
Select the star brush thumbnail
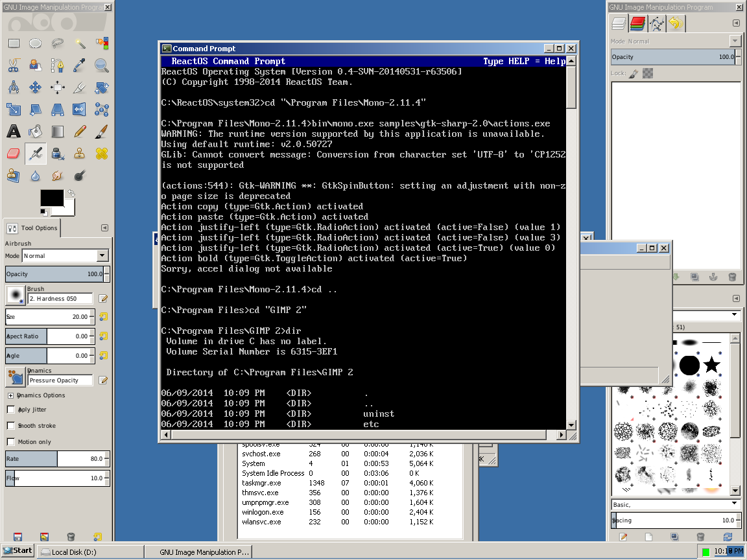pyautogui.click(x=711, y=366)
